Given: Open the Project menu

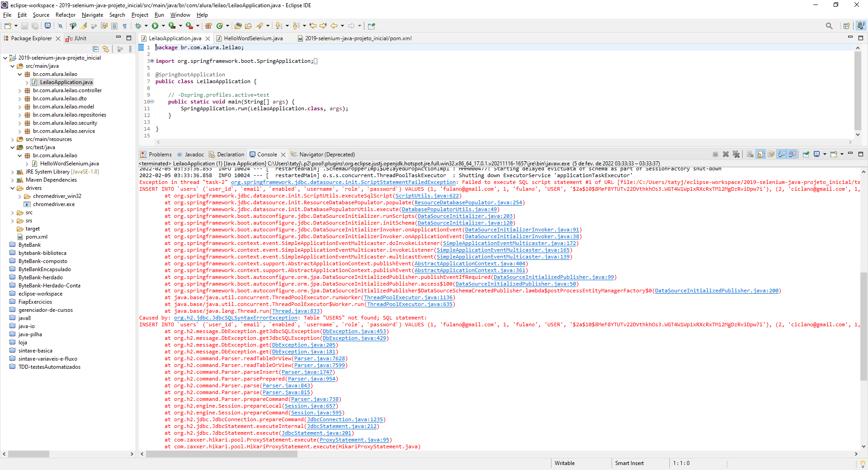Looking at the screenshot, I should click(x=140, y=15).
